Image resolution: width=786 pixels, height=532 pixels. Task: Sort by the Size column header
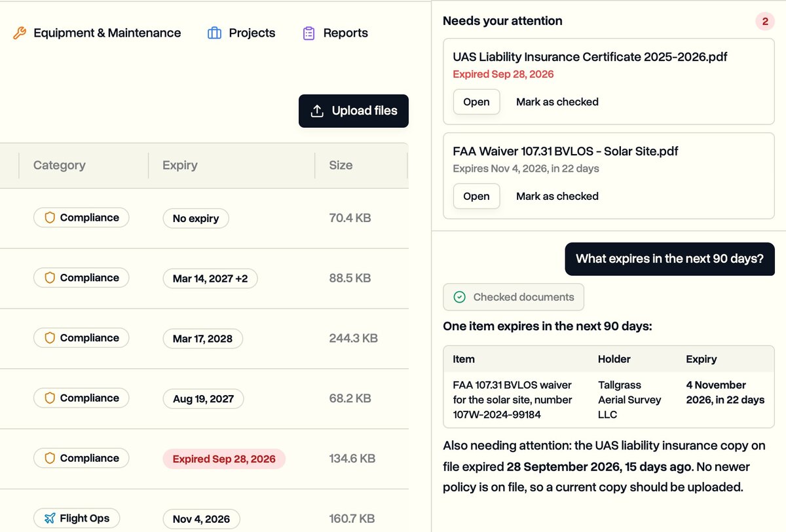[x=341, y=165]
